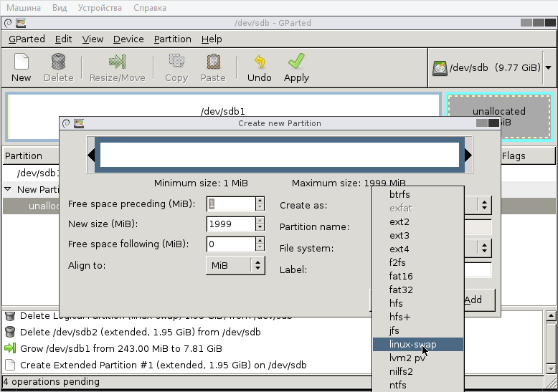Choose nilfs2 in the file system list
The image size is (558, 392).
(x=418, y=372)
